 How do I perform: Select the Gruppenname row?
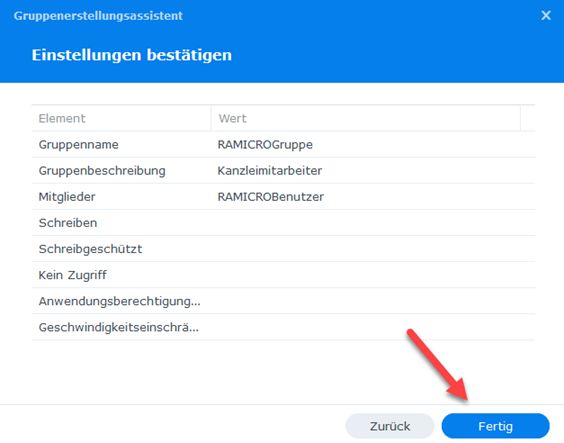283,145
